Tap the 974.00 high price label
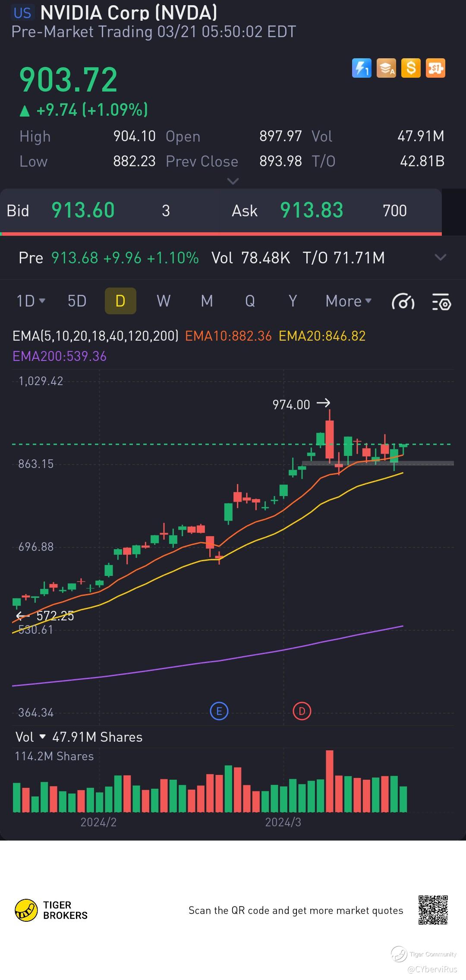The width and height of the screenshot is (466, 980). click(291, 405)
